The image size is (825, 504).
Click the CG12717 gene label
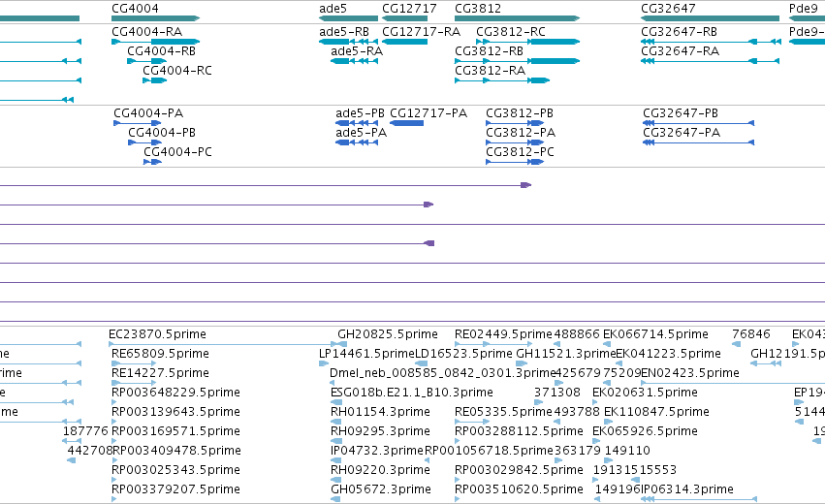[x=409, y=9]
